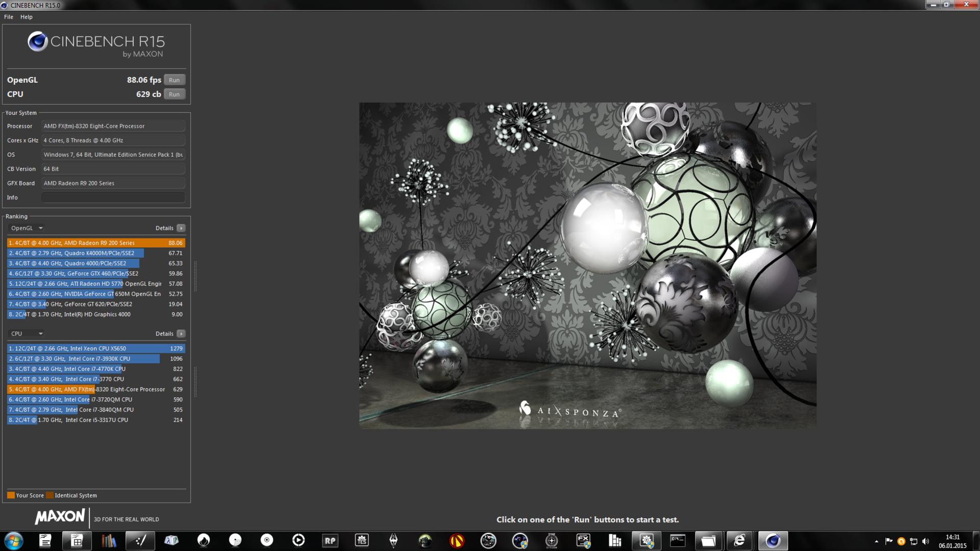Open the volume control in system tray
980x551 pixels.
tap(925, 541)
